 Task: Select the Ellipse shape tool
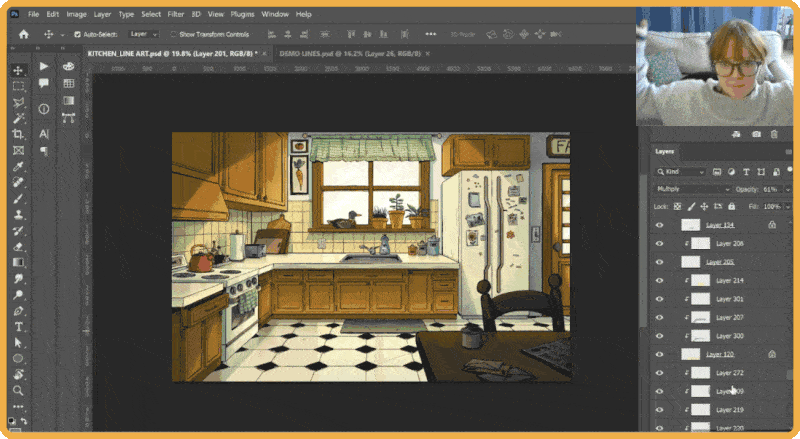(x=18, y=358)
